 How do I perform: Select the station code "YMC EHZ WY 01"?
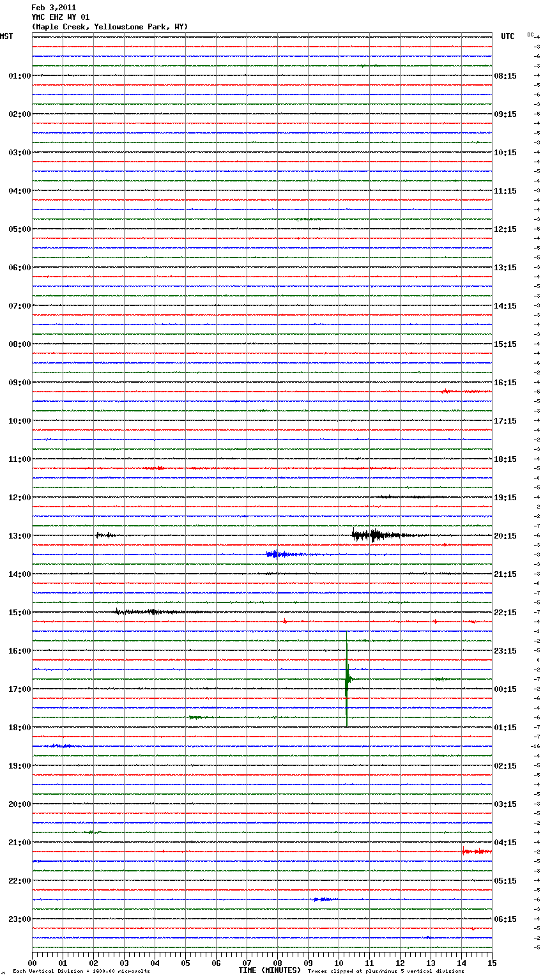tap(61, 17)
